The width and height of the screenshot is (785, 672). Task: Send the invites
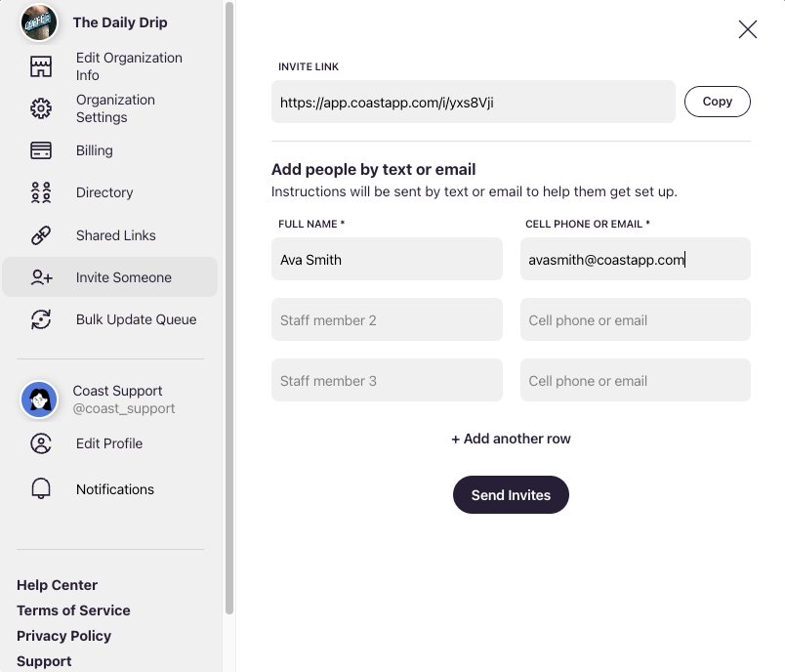tap(511, 495)
